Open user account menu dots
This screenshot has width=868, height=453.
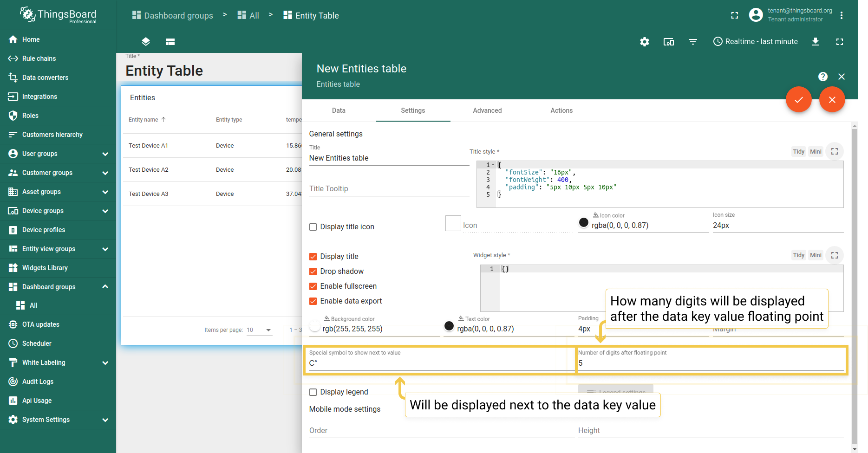pyautogui.click(x=842, y=15)
